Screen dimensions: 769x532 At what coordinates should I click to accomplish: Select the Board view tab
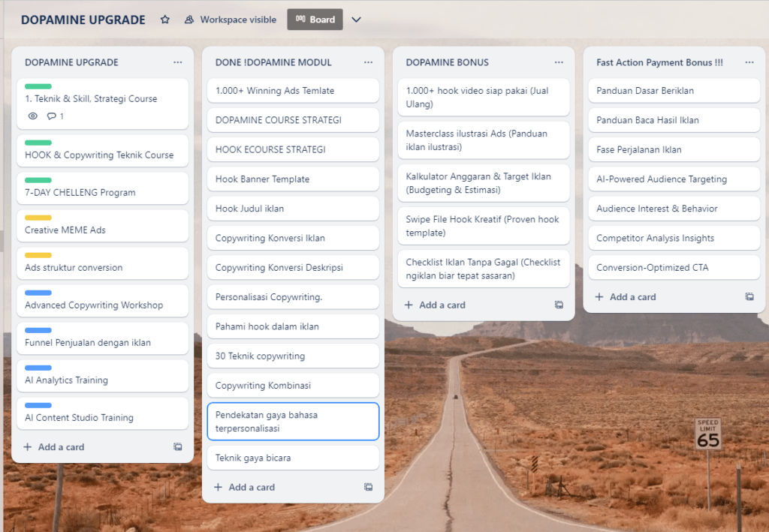click(x=315, y=20)
